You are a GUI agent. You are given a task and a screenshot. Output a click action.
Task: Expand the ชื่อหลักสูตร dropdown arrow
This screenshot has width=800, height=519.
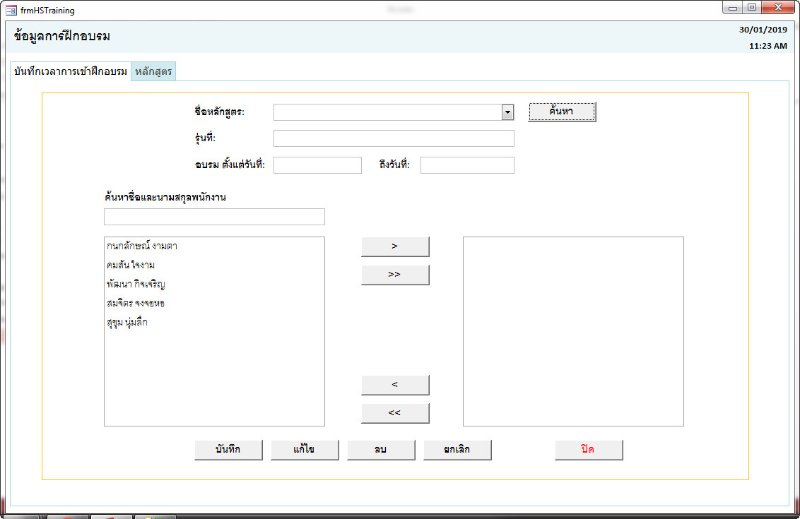pyautogui.click(x=508, y=112)
